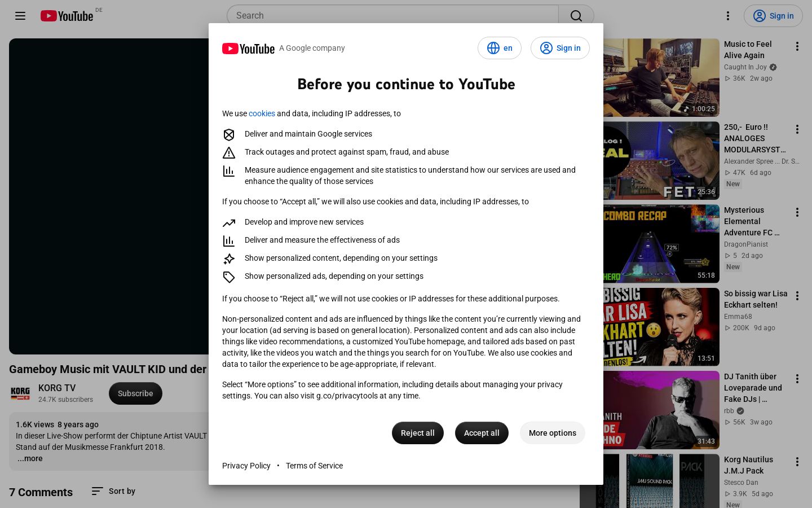Screen dimensions: 812x508
Task: Click the Korg Nautilus J.M.J Pack title
Action: 748,465
